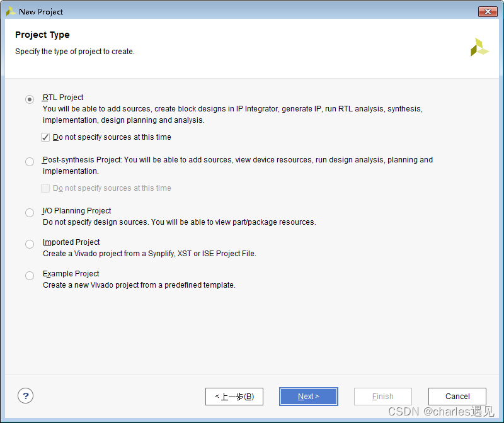Open help with the question mark icon
The image size is (504, 423).
pyautogui.click(x=25, y=396)
